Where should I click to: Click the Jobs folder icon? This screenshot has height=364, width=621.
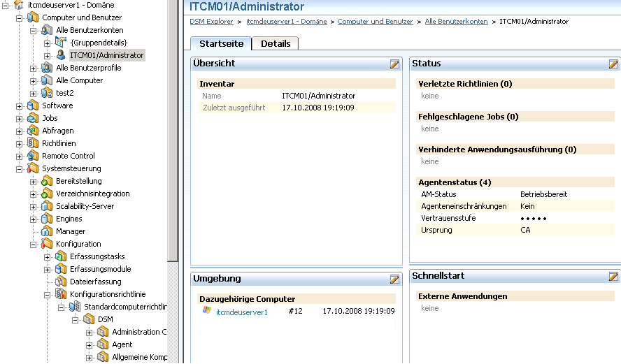[33, 118]
